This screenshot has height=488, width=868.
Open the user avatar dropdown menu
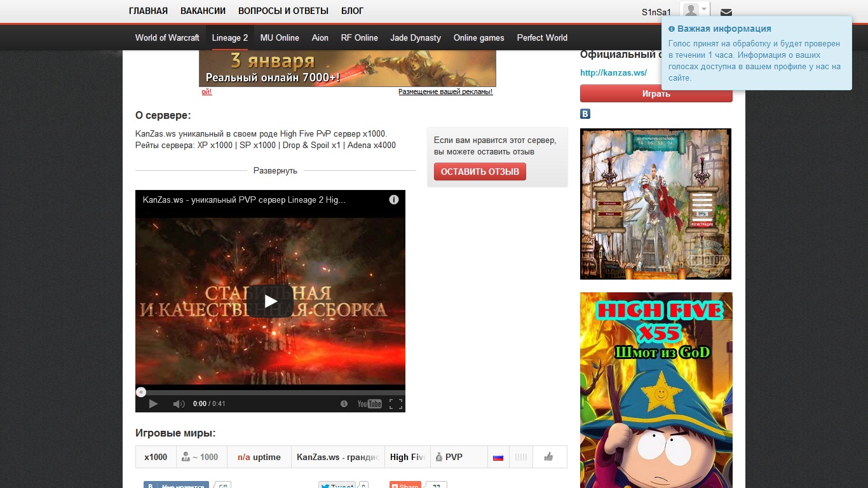[x=695, y=11]
